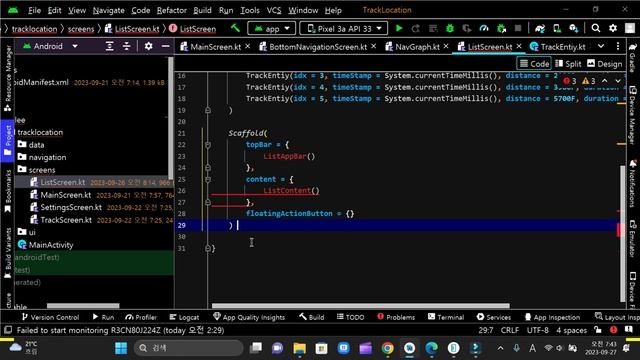Open the Build Variants side panel

tap(7, 253)
